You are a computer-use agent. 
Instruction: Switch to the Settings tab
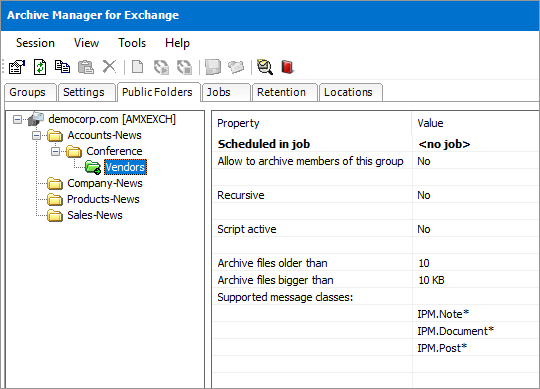[x=86, y=92]
